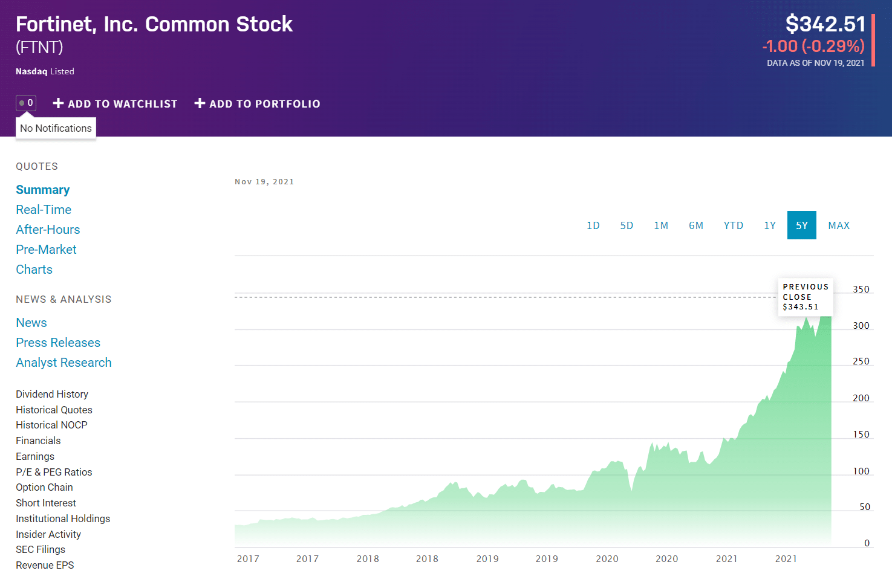
Task: View Financials page
Action: (x=38, y=441)
